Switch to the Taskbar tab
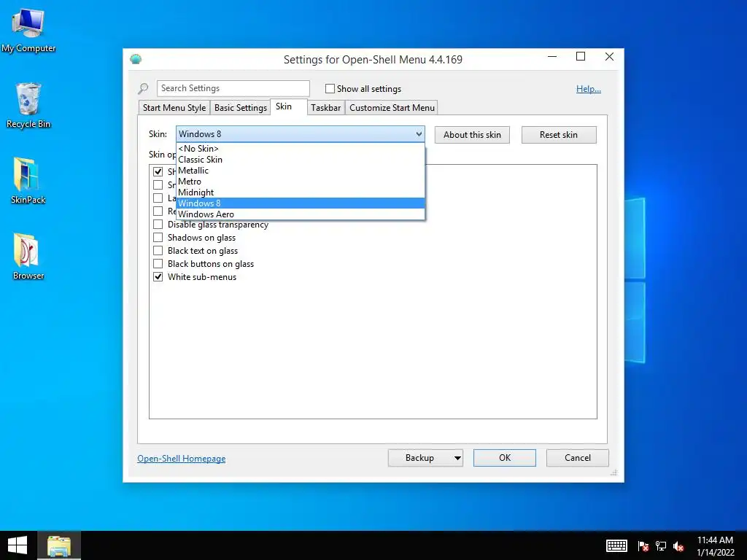 (x=326, y=108)
